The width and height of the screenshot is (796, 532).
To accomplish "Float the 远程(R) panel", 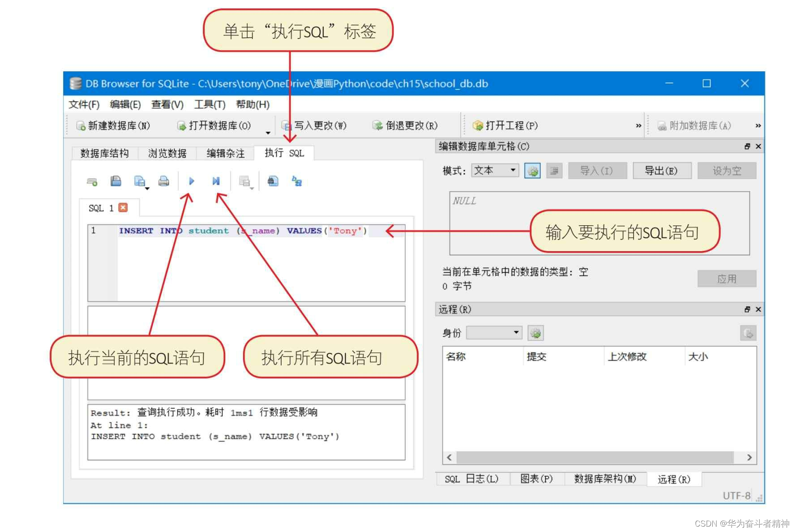I will 747,309.
